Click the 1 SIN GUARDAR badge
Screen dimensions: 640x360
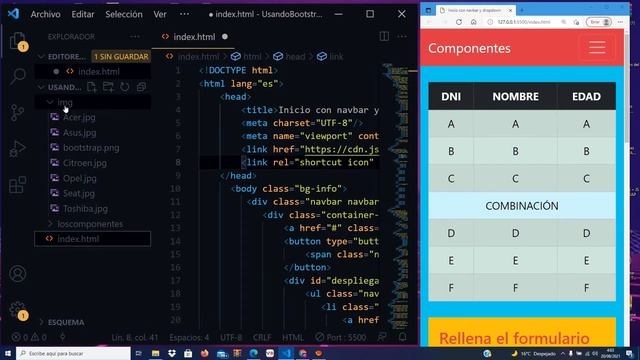pos(121,56)
